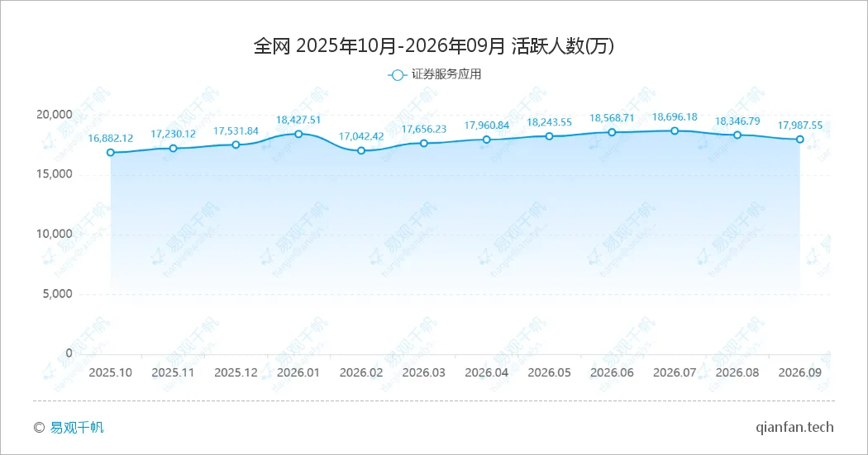Screen dimensions: 868x455
Task: Click the value label 17,230.12
Action: point(174,135)
